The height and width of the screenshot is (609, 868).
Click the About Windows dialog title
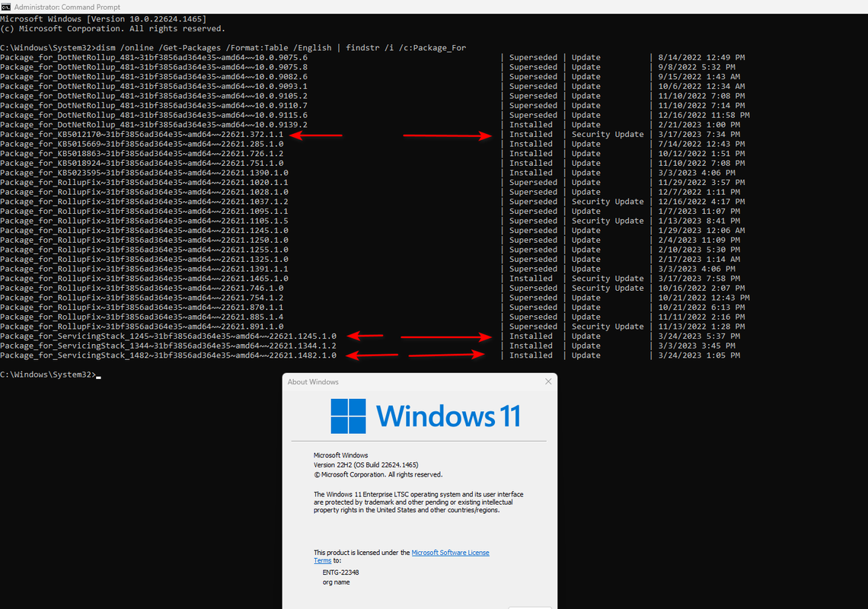coord(313,382)
